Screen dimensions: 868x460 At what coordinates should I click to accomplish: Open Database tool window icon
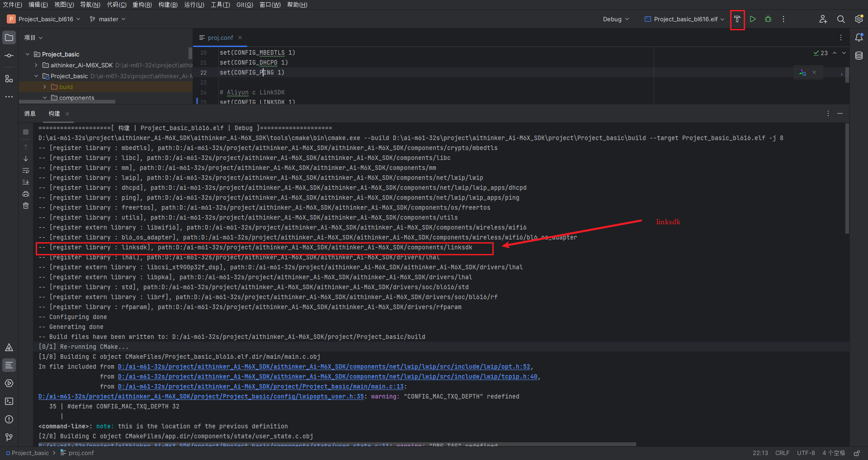[859, 56]
